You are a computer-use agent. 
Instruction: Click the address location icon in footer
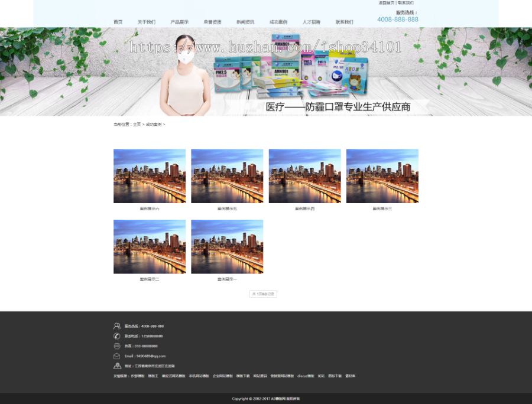[116, 366]
